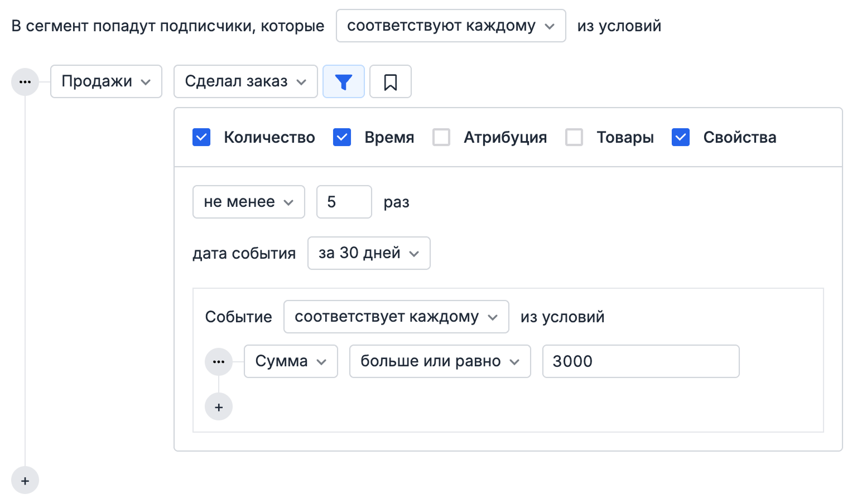This screenshot has width=857, height=504.
Task: Disable the Свойства checkbox
Action: [681, 137]
